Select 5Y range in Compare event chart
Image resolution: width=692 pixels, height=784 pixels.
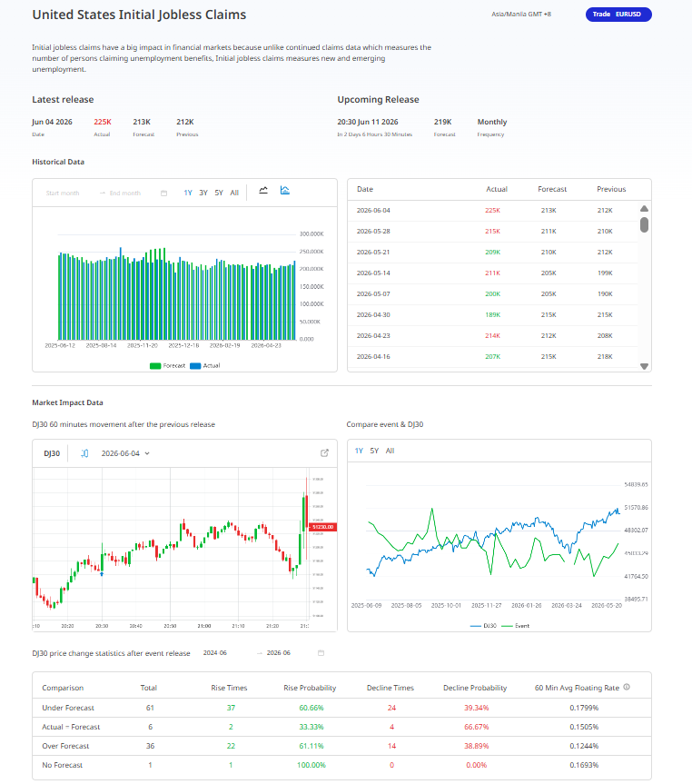click(374, 451)
